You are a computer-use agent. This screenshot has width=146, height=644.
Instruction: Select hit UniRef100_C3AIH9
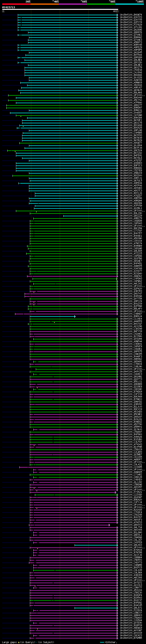pyautogui.click(x=131, y=329)
